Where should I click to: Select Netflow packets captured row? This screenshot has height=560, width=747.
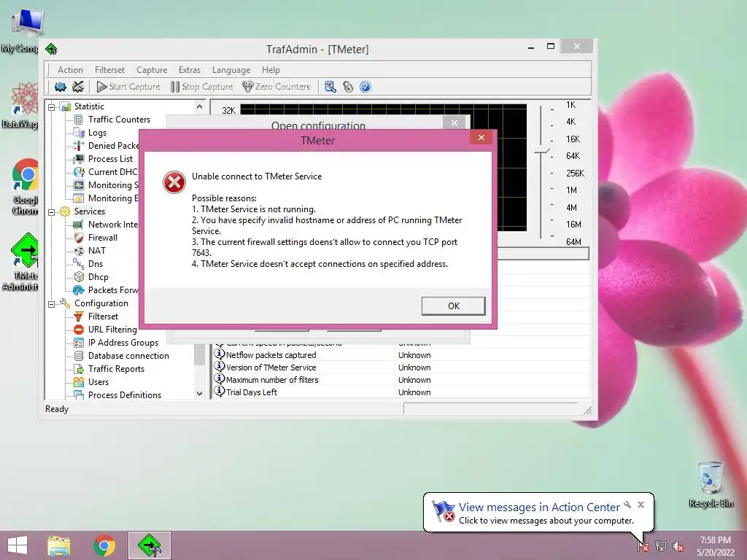click(400, 355)
